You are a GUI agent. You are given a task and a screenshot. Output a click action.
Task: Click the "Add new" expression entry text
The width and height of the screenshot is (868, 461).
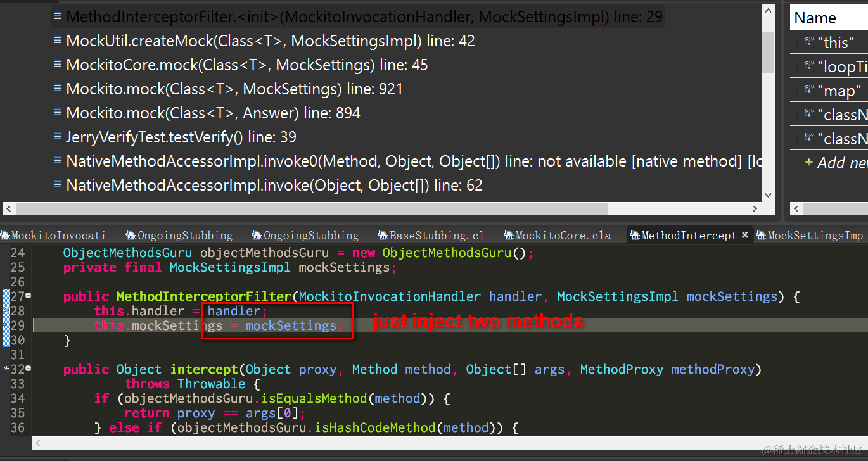click(x=843, y=163)
